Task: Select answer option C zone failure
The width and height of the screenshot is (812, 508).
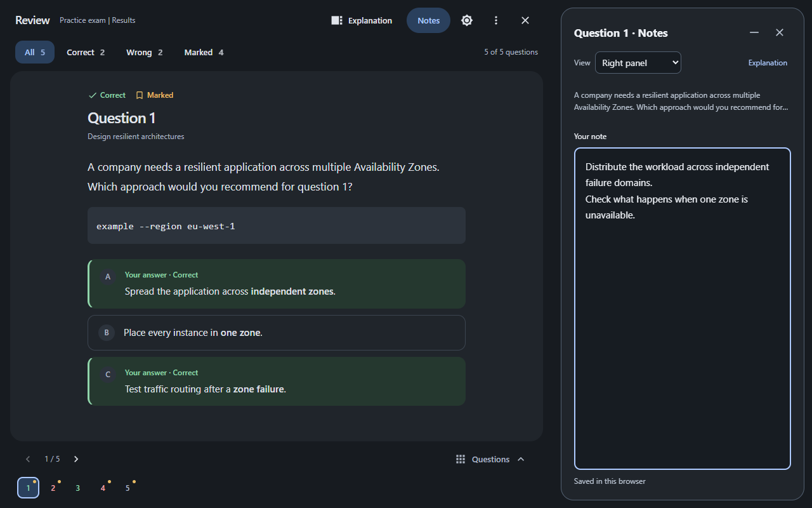Action: coord(277,381)
